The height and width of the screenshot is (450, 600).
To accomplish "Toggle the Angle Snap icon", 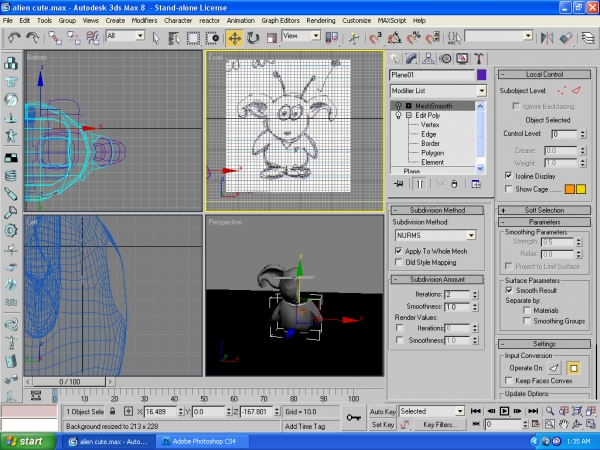I will pyautogui.click(x=394, y=38).
